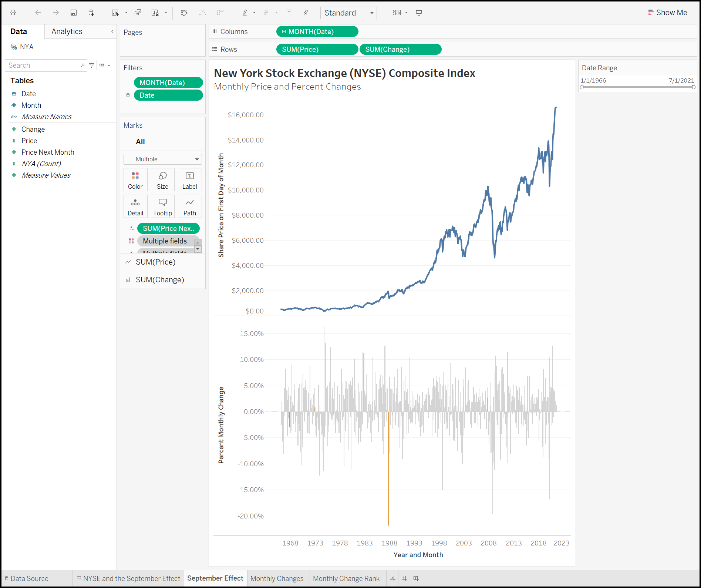Screen dimensions: 701x588
Task: Create a new worksheet from the toolbar
Action: 115,13
